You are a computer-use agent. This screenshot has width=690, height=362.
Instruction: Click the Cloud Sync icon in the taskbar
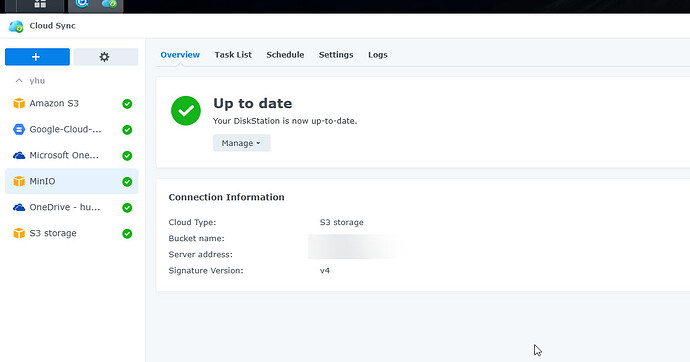[x=109, y=4]
